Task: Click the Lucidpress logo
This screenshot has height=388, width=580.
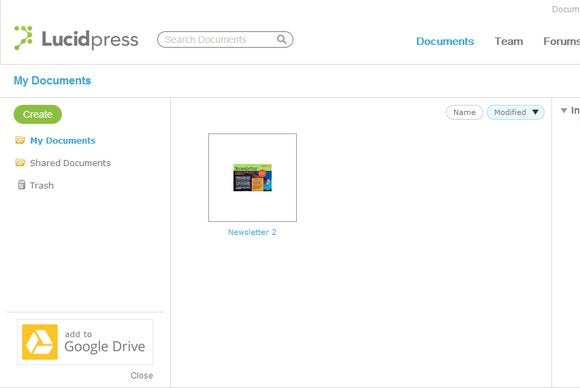Action: 76,38
